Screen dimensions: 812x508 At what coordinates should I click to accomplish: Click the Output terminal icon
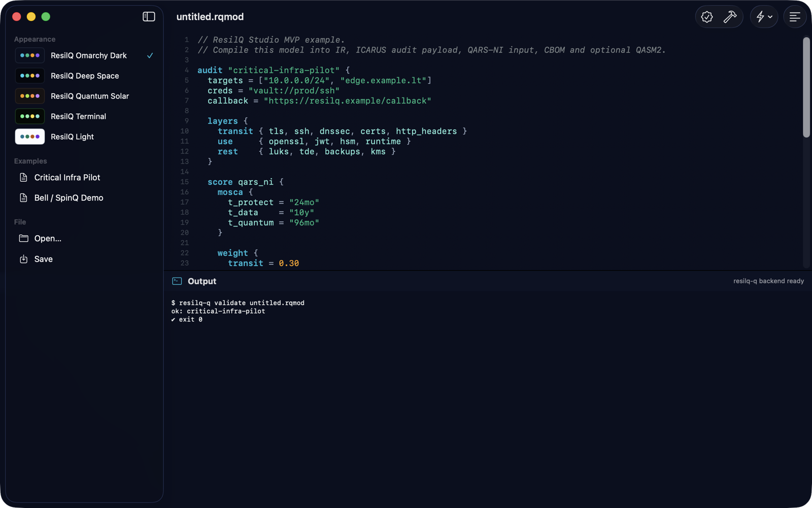click(177, 281)
